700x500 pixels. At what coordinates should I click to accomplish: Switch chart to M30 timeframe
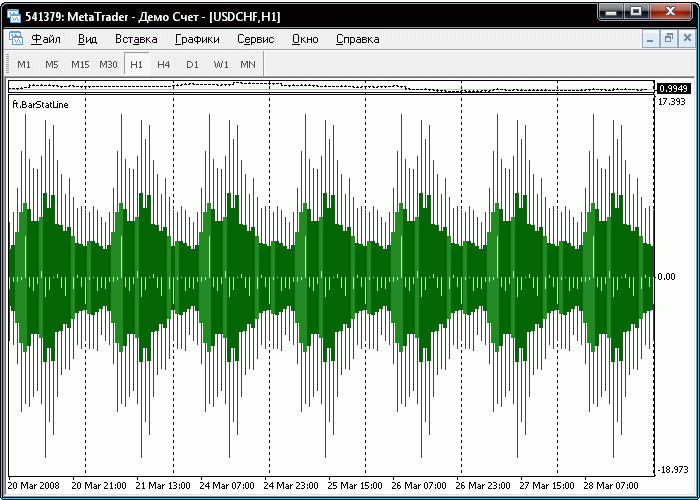tap(108, 64)
